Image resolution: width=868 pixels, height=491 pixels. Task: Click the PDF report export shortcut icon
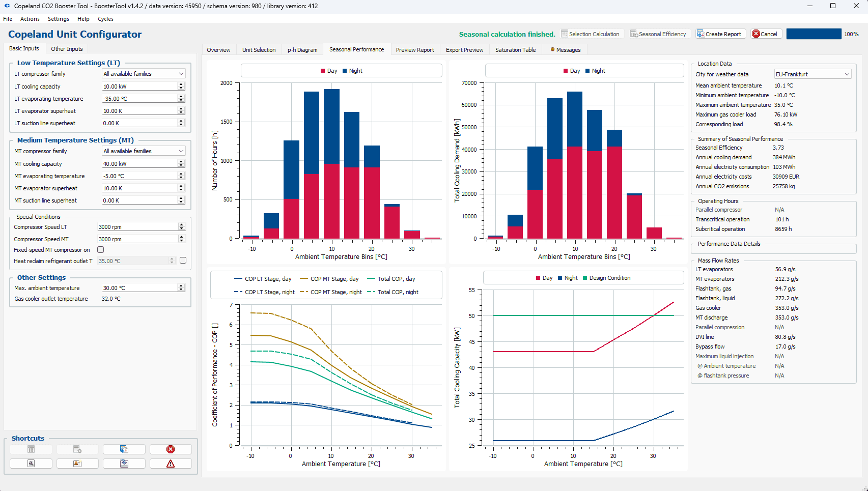(124, 449)
